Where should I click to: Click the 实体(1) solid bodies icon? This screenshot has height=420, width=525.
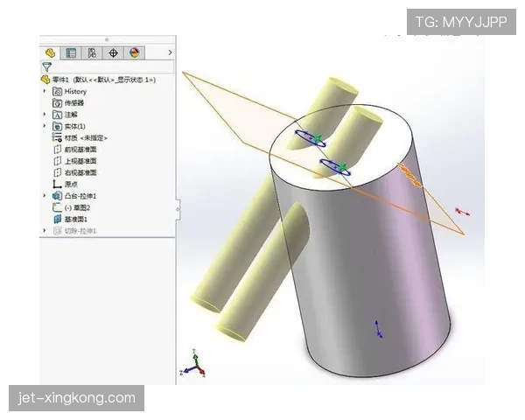57,126
